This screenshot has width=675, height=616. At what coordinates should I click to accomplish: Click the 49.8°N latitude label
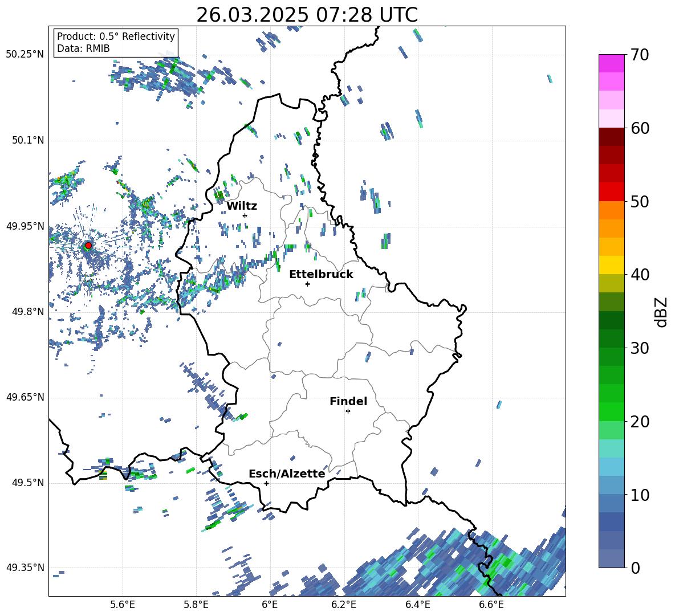pyautogui.click(x=28, y=312)
